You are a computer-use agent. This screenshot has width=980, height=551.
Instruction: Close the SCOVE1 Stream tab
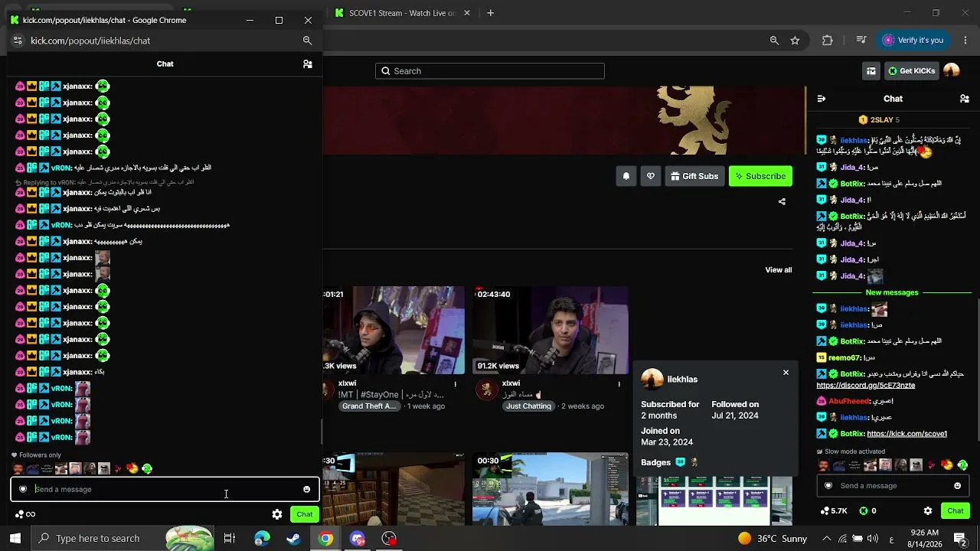click(x=468, y=13)
